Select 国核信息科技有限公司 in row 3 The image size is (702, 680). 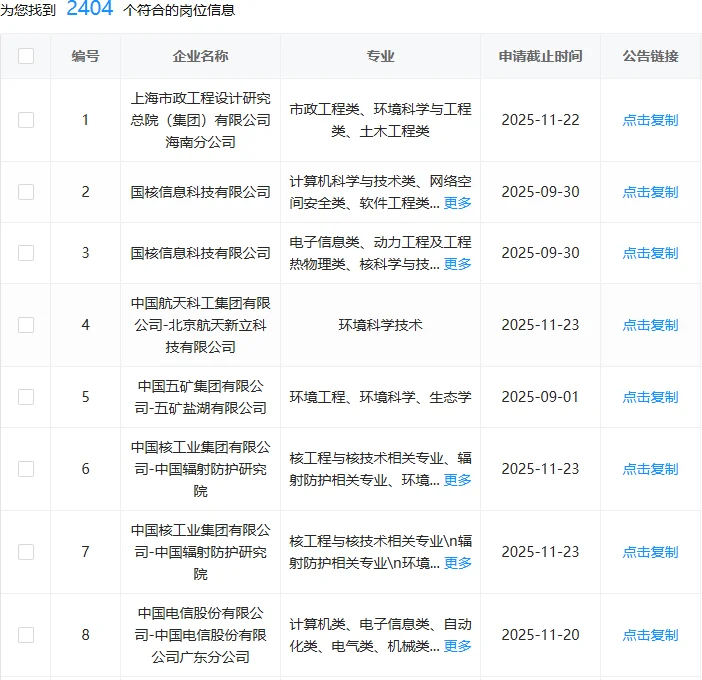coord(201,253)
